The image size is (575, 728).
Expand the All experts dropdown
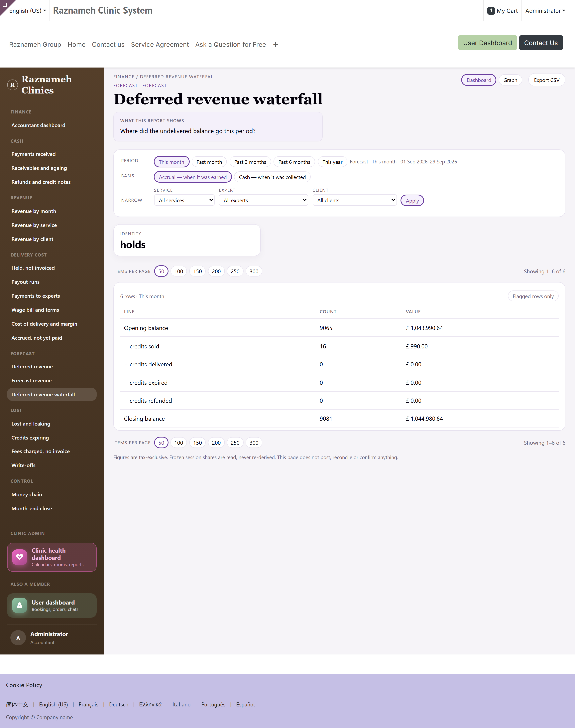[x=263, y=200]
